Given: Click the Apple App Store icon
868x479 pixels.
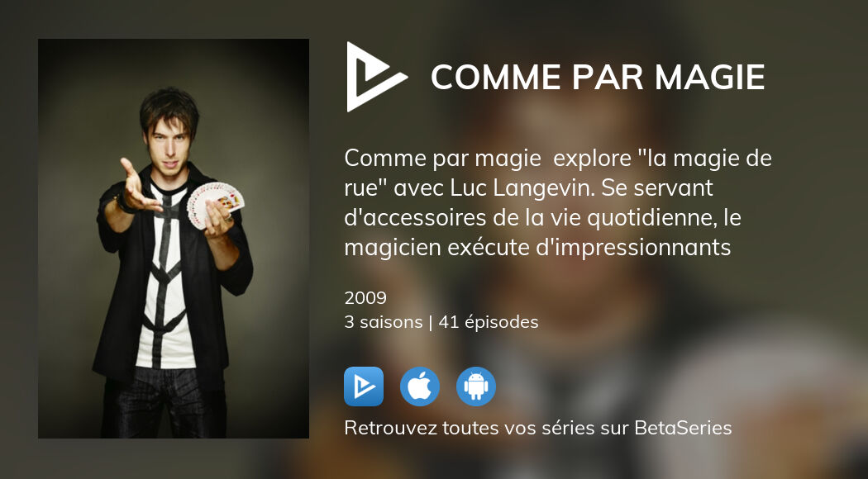Looking at the screenshot, I should [420, 387].
